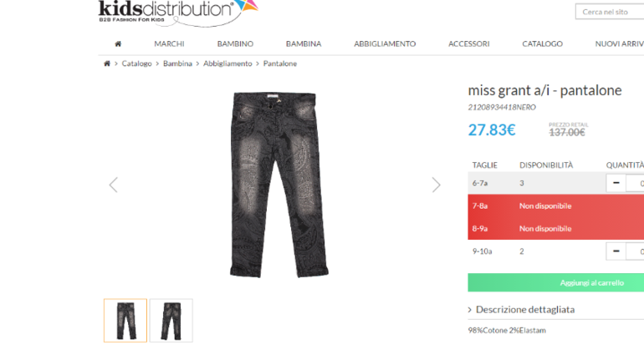Focus the Cerca nel sito search field
The height and width of the screenshot is (360, 644).
(x=610, y=12)
